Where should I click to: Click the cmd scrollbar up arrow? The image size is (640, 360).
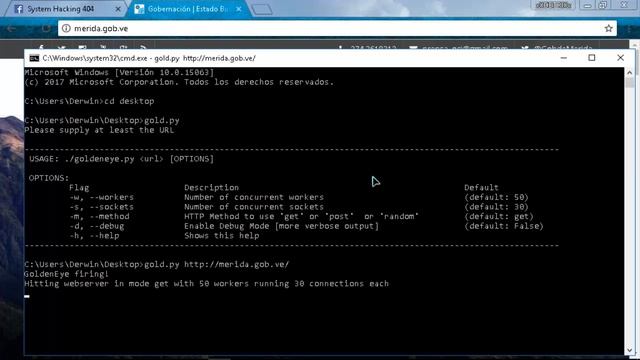coord(629,73)
